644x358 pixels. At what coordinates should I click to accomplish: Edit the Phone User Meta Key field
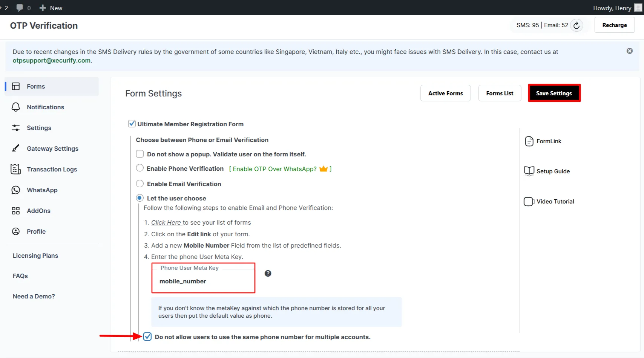point(203,281)
